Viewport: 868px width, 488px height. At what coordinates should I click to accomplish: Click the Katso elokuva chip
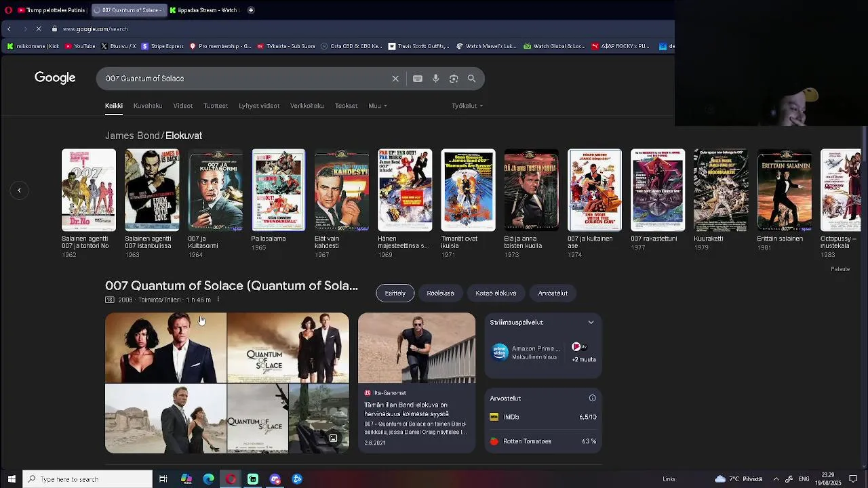[496, 293]
